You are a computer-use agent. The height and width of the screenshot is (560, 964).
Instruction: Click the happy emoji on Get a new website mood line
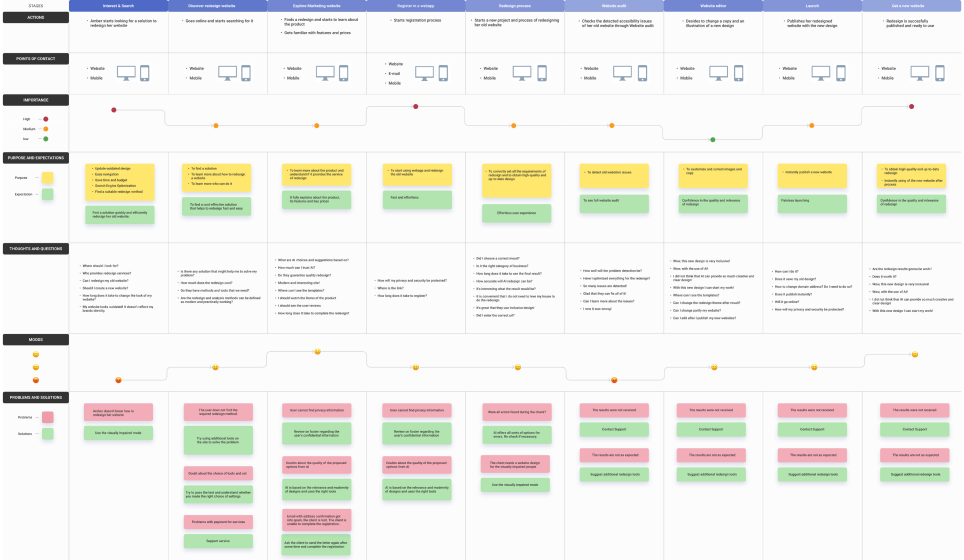[915, 354]
